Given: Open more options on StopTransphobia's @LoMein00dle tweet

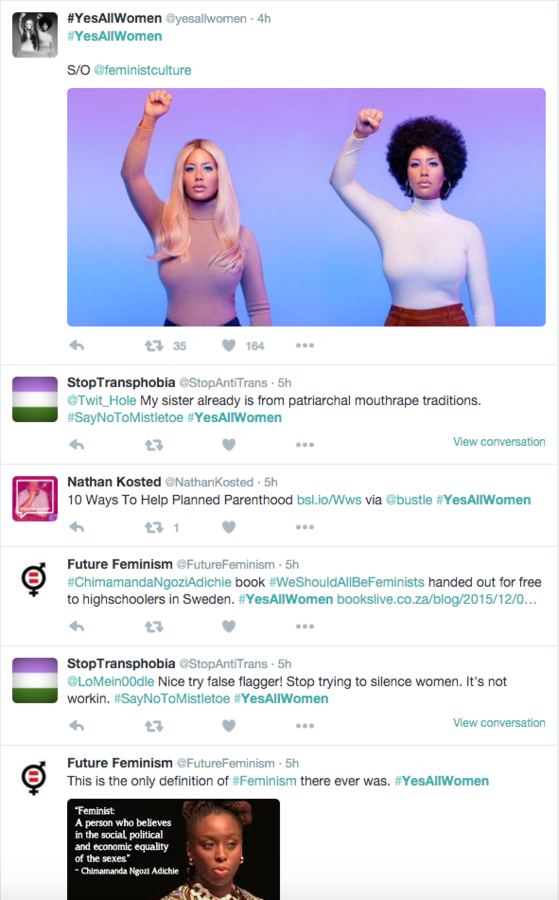Looking at the screenshot, I should point(305,726).
